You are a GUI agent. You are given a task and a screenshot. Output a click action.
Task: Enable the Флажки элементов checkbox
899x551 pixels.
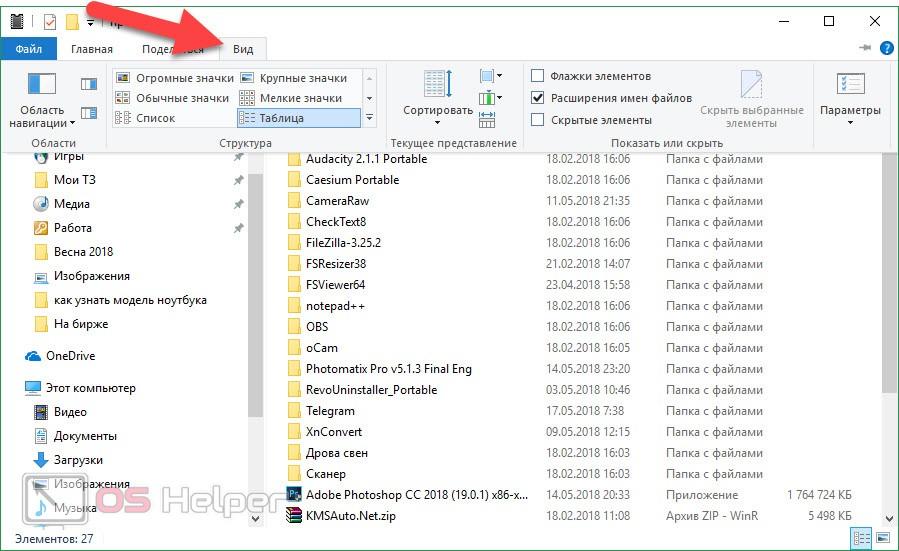tap(538, 76)
